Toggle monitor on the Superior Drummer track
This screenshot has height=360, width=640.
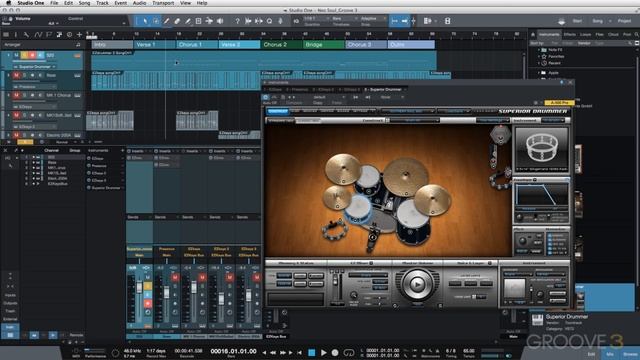[x=40, y=55]
